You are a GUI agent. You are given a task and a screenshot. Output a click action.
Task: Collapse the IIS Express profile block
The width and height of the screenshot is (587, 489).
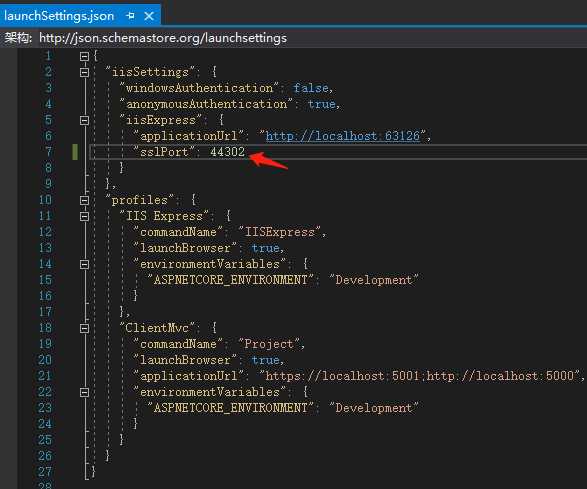(x=85, y=216)
